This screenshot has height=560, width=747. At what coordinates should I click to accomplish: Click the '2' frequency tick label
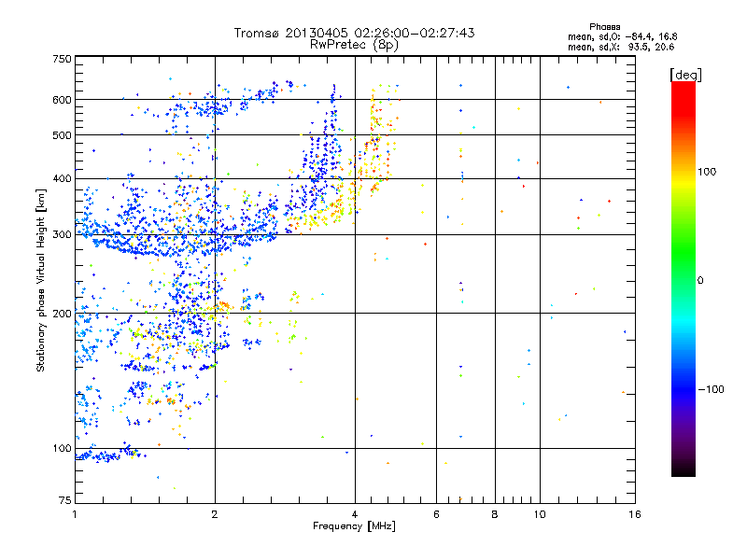[x=215, y=514]
